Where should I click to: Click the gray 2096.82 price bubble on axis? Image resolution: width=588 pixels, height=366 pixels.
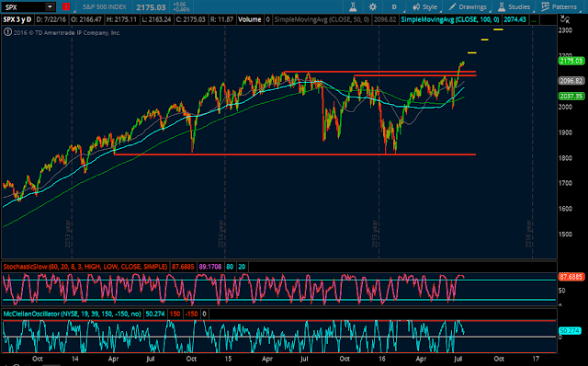point(571,81)
